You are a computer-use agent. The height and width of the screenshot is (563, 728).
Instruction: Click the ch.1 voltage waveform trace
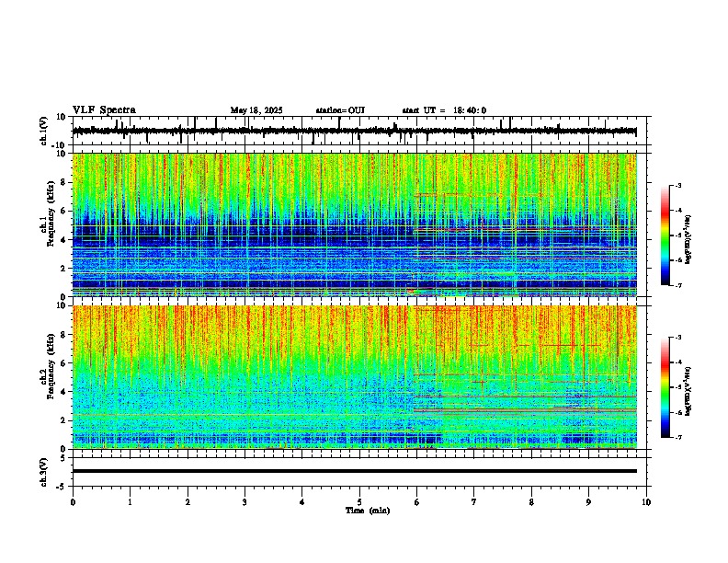point(354,132)
